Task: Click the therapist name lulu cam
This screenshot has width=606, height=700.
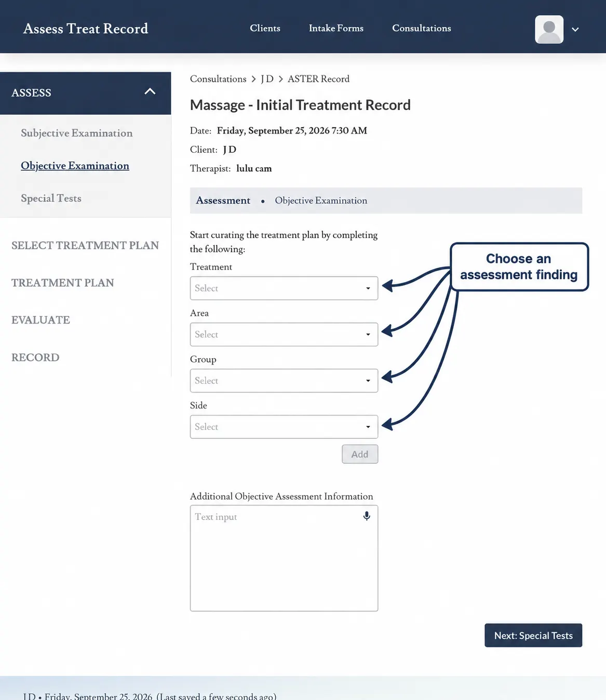Action: [254, 169]
